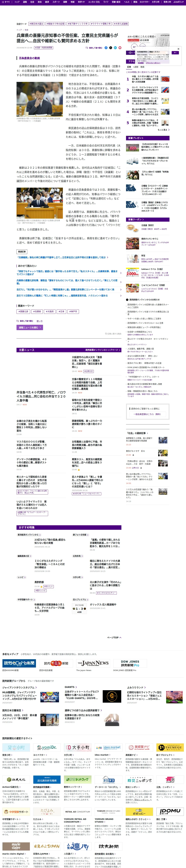Select ranking 記事 tab
Viewport: 186px width, 868px height.
click(x=129, y=67)
